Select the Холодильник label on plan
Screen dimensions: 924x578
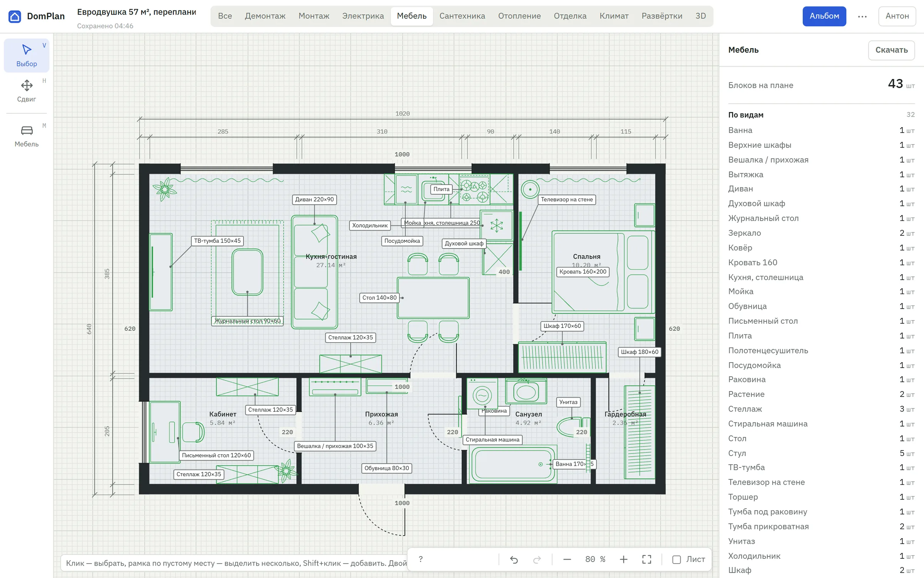pos(370,225)
